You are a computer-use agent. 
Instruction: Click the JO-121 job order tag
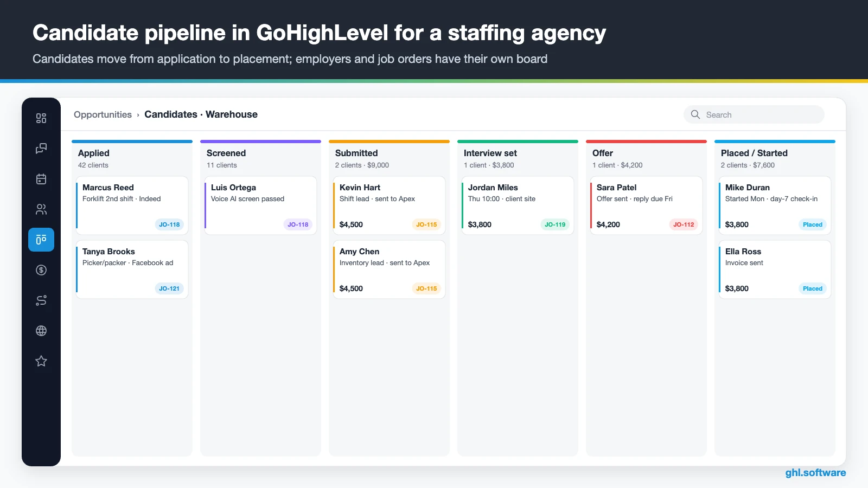coord(169,288)
